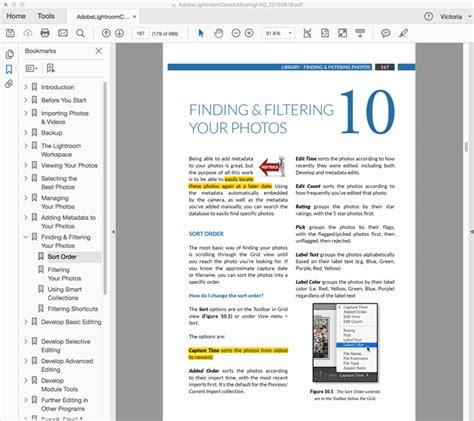Open the bookmark options list menu

click(31, 68)
